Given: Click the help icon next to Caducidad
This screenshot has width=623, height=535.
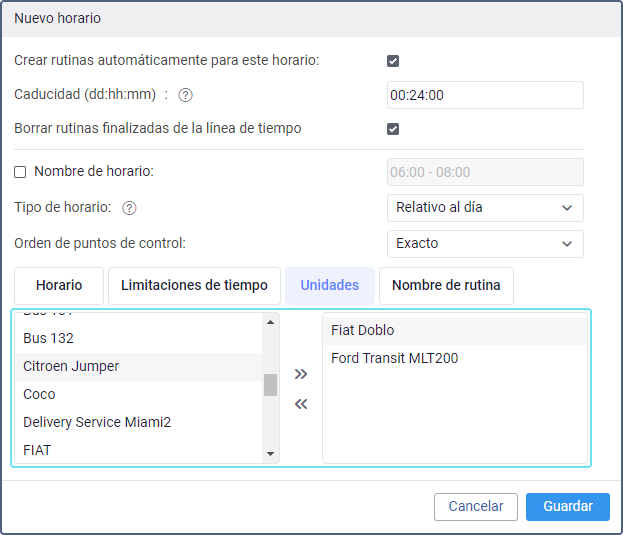Looking at the screenshot, I should [x=185, y=95].
